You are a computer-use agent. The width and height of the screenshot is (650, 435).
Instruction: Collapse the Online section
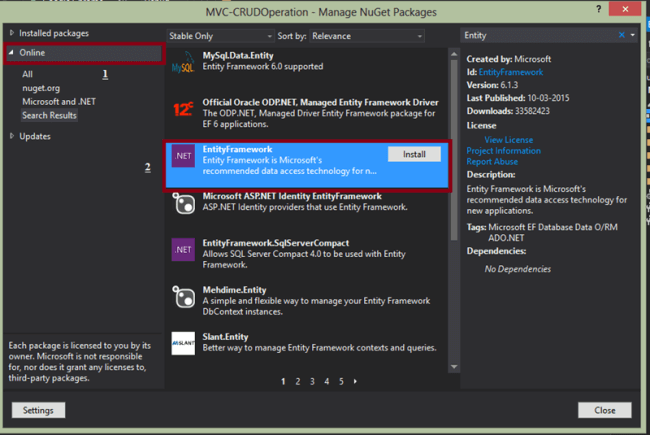pos(12,53)
